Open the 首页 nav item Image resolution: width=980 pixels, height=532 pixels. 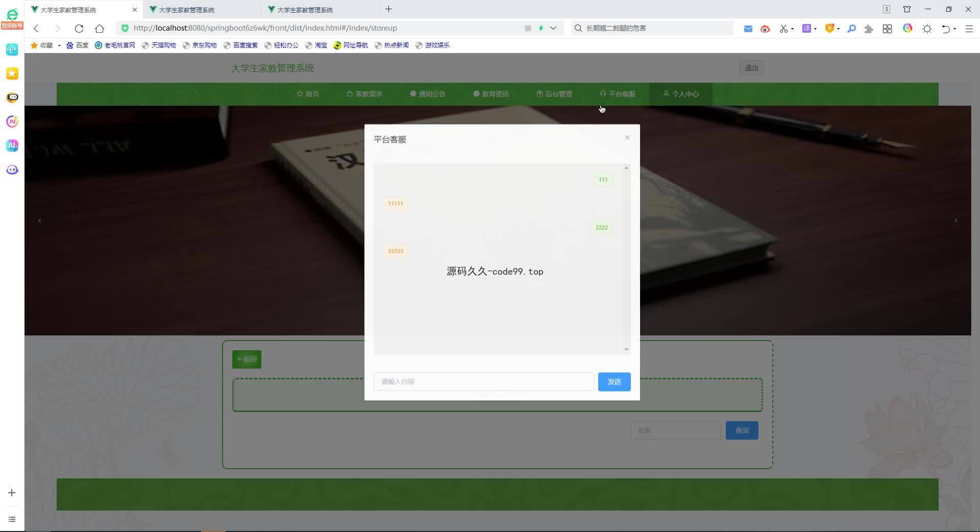308,94
